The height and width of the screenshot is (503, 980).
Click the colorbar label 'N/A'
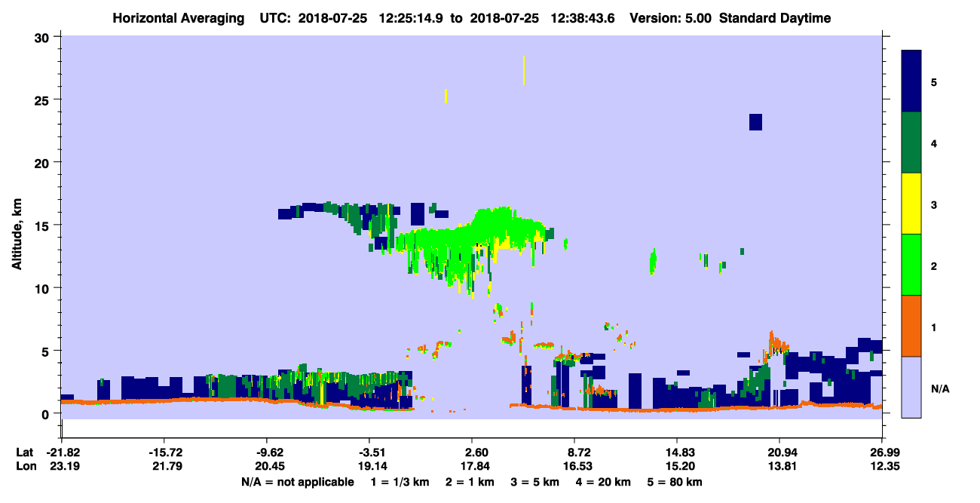(940, 389)
